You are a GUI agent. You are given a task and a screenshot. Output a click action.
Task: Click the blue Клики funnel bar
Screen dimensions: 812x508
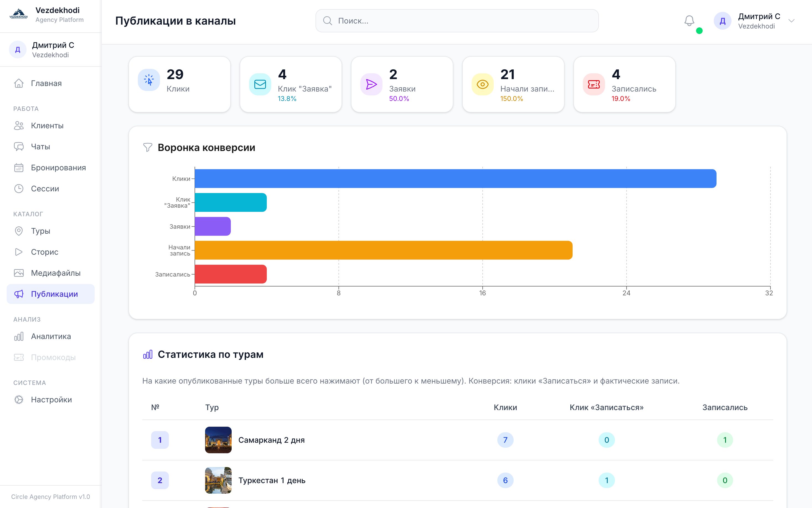point(456,178)
